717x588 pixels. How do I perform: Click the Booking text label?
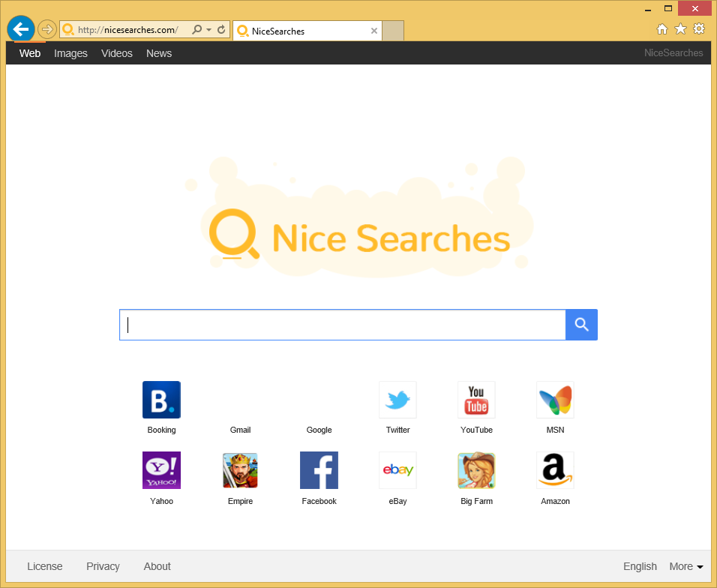161,430
